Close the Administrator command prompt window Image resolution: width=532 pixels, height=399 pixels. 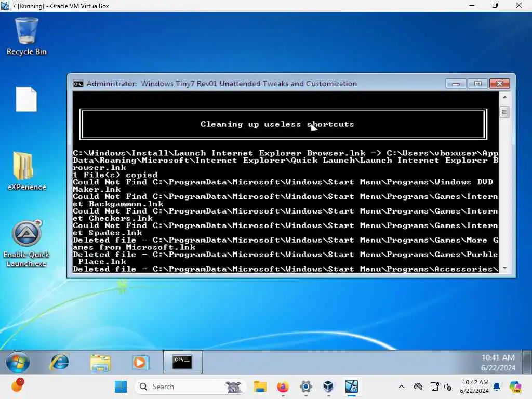[499, 84]
